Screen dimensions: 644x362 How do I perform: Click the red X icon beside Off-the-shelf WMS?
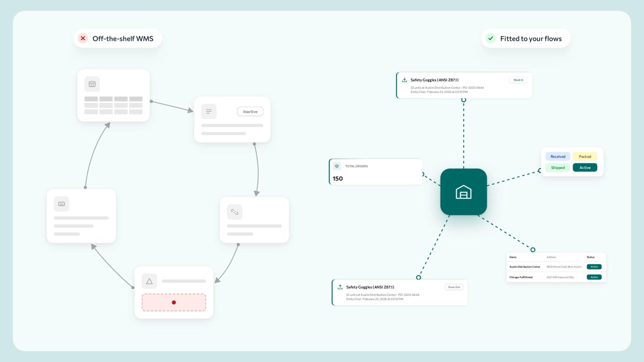click(x=83, y=38)
